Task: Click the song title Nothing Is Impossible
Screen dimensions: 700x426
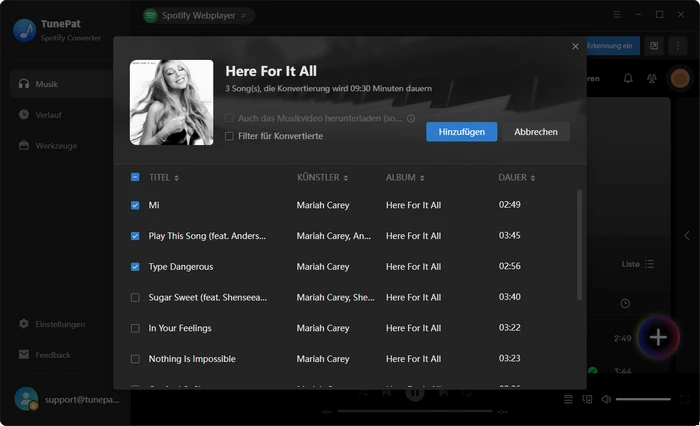Action: [192, 359]
